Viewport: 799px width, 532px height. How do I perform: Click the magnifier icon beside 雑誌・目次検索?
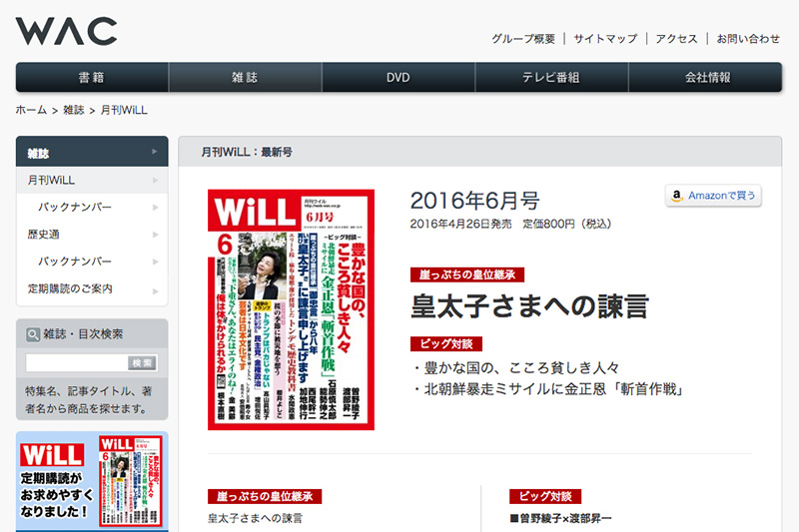(34, 334)
